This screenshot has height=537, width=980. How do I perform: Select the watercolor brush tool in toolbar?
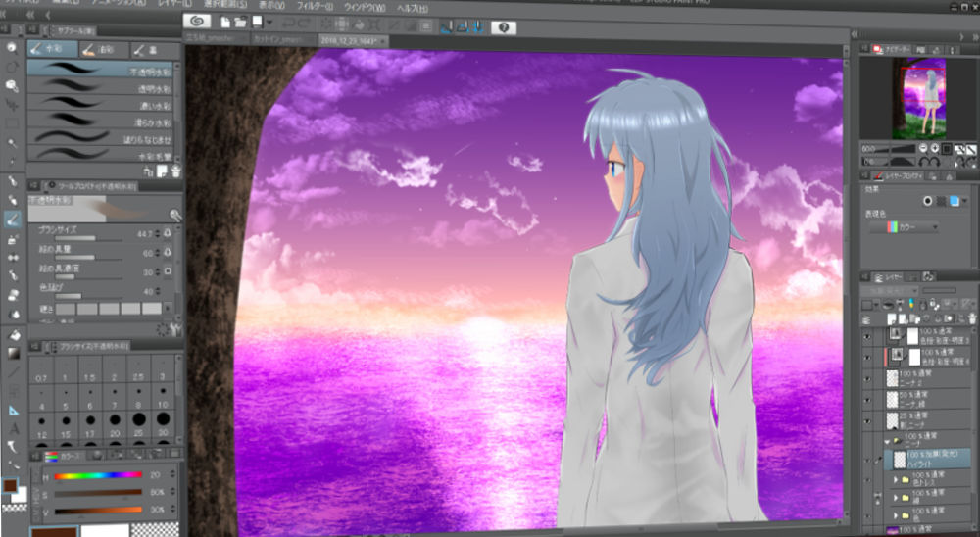13,219
